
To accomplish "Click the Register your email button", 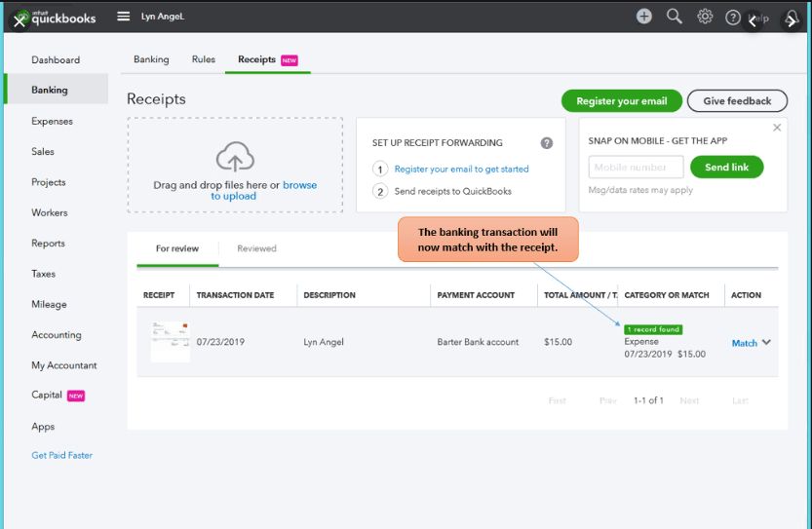I will (x=622, y=101).
